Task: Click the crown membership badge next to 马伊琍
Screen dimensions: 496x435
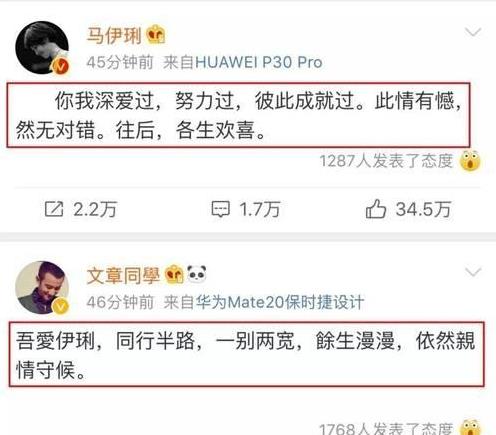Action: [156, 35]
